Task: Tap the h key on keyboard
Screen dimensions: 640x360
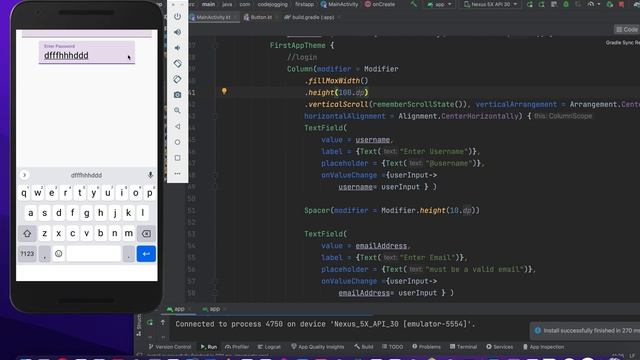Action: [x=100, y=213]
